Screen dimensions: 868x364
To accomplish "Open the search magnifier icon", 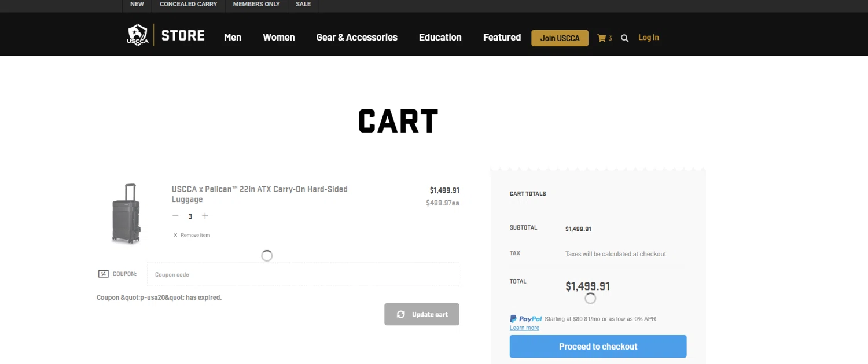I will [x=624, y=38].
